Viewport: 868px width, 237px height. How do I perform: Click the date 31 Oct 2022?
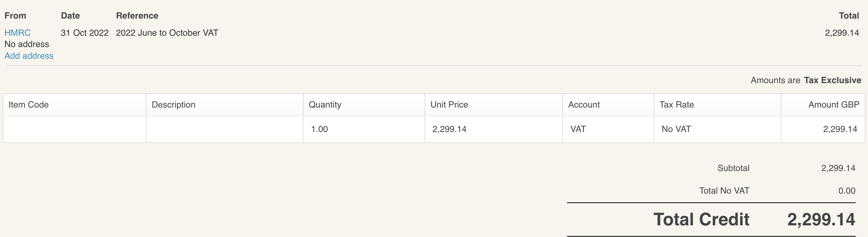click(x=85, y=33)
